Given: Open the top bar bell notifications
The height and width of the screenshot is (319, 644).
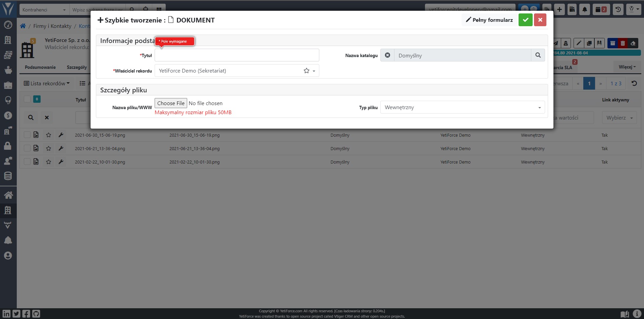Looking at the screenshot, I should click(585, 9).
